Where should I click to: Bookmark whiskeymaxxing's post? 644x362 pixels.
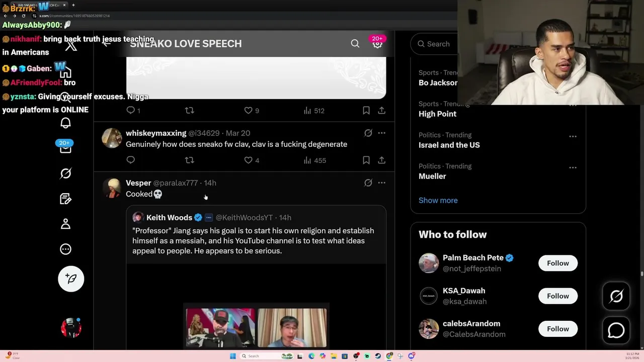[366, 160]
